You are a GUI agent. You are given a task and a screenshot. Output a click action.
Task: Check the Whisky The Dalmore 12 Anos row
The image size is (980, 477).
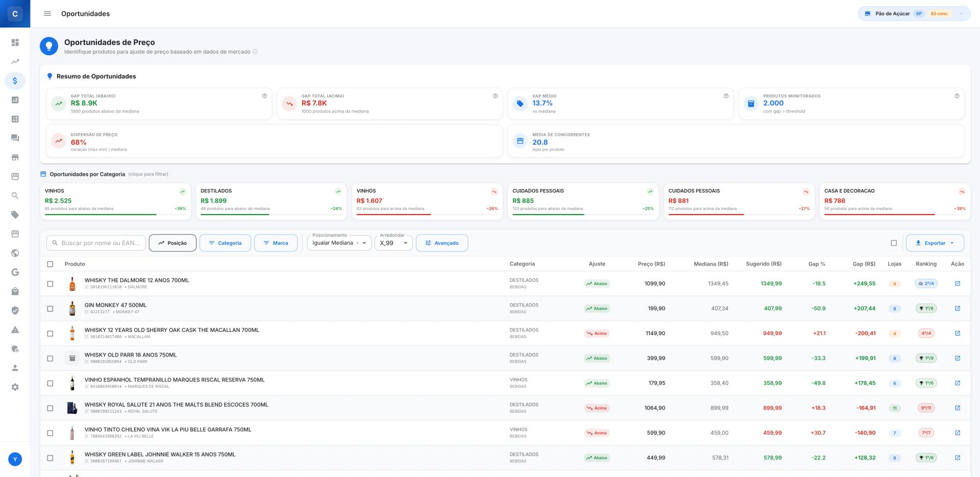pyautogui.click(x=50, y=283)
